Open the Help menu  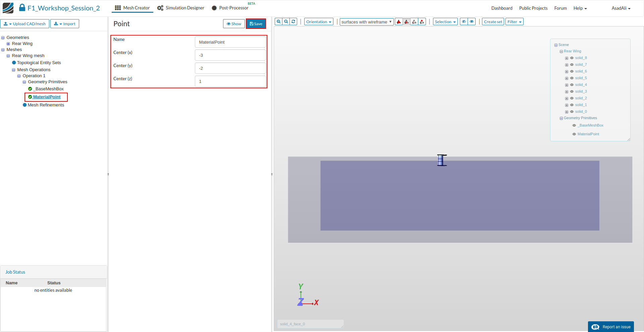[x=580, y=8]
